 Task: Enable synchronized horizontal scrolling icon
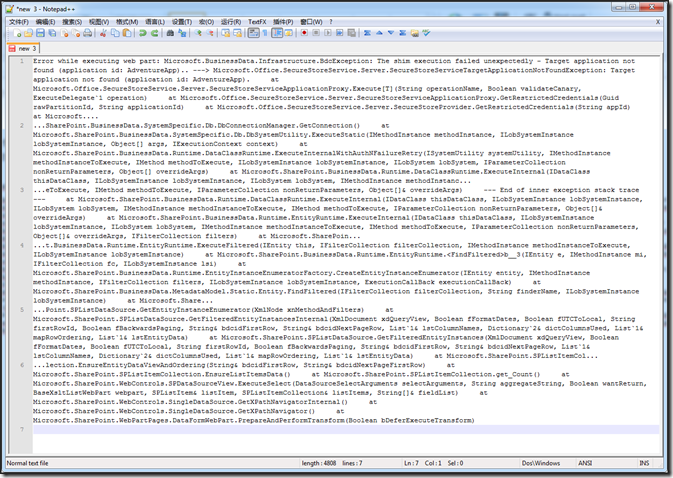coord(237,33)
